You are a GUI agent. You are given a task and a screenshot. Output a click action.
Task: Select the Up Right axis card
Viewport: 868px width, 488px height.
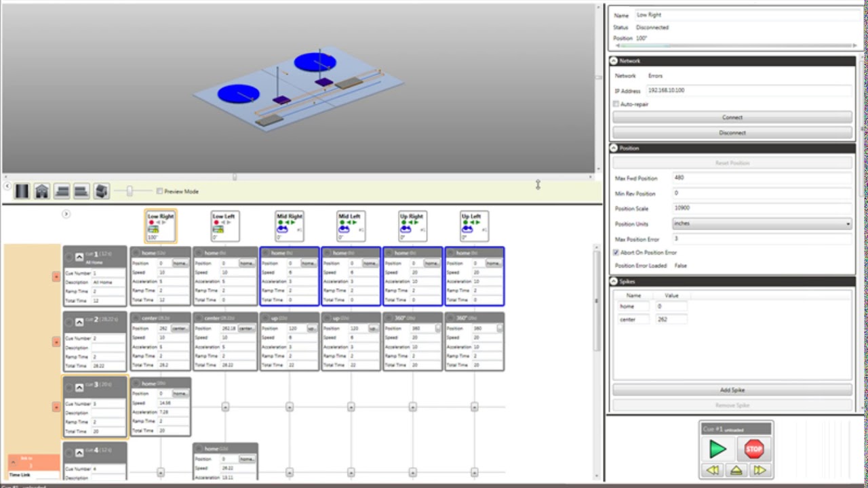tap(412, 226)
